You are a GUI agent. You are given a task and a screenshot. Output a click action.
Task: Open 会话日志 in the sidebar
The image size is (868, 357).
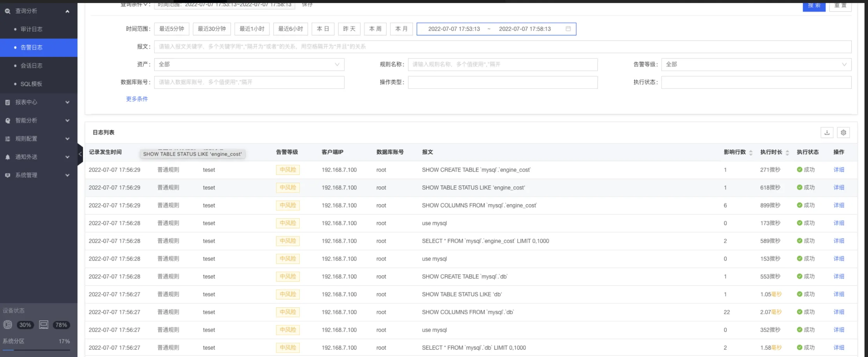pyautogui.click(x=32, y=66)
